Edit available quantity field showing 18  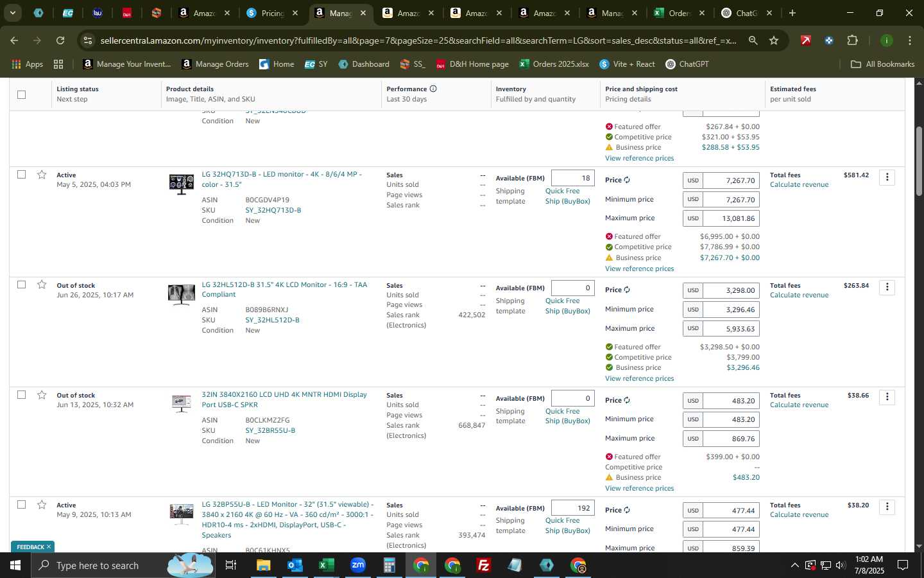click(x=572, y=178)
